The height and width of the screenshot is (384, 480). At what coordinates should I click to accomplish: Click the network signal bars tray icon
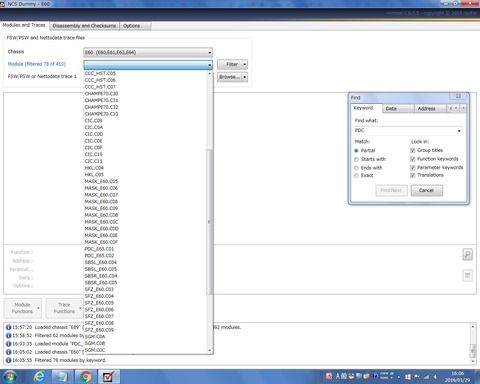[426, 377]
